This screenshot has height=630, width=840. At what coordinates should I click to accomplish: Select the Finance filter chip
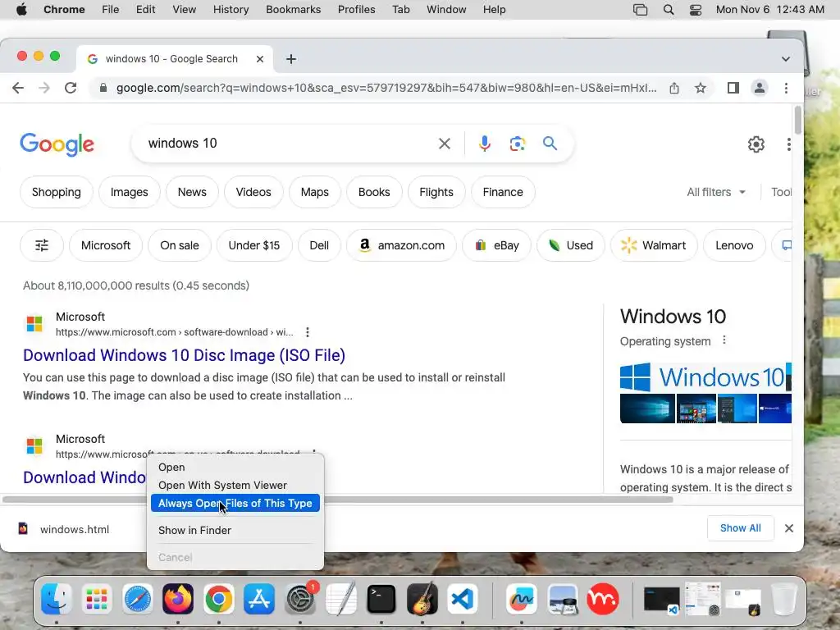click(x=503, y=192)
